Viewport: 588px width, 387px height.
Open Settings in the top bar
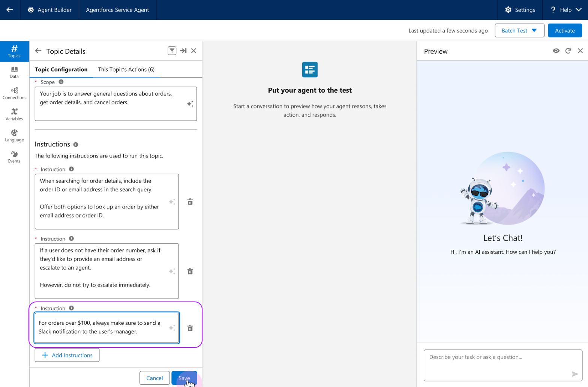pos(520,10)
